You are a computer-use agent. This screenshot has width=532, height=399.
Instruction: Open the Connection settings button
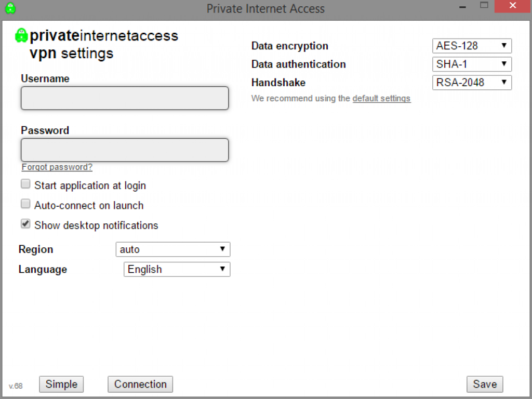click(140, 384)
